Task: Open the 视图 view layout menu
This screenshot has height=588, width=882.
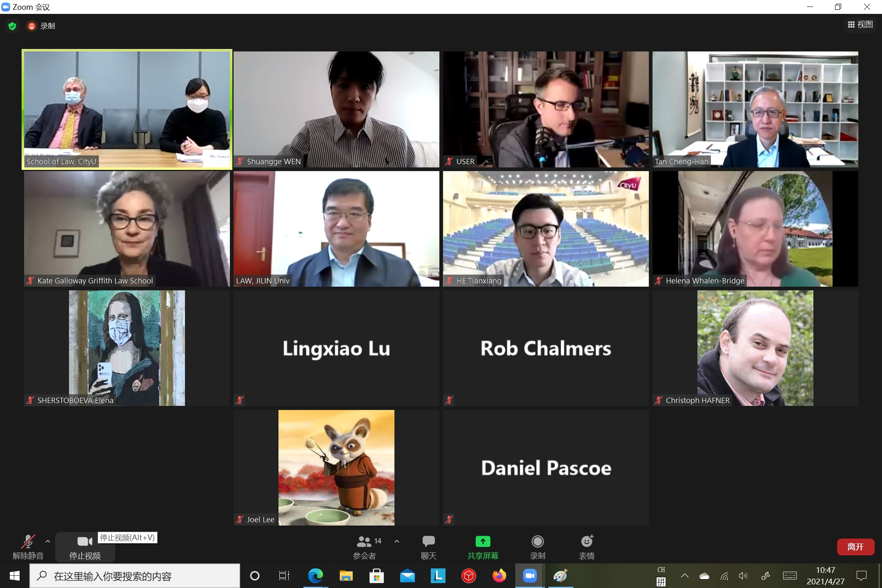Action: [860, 24]
